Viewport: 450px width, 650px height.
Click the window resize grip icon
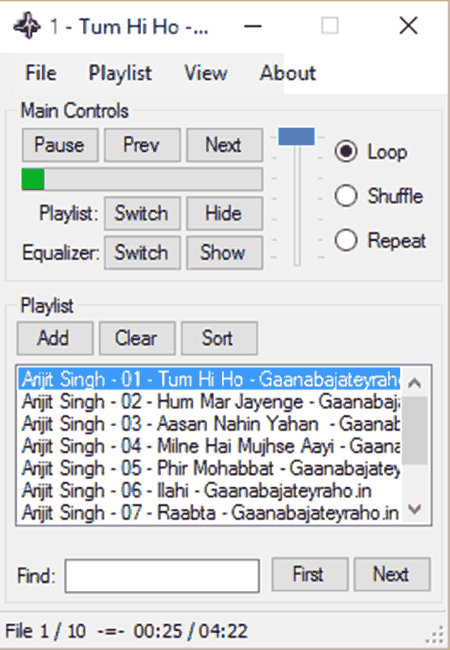[435, 634]
